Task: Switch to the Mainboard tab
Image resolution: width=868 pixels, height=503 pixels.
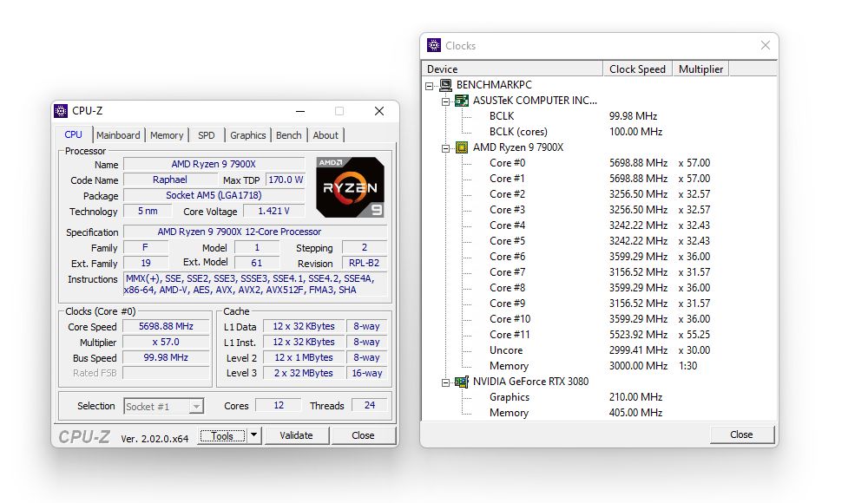Action: [118, 135]
